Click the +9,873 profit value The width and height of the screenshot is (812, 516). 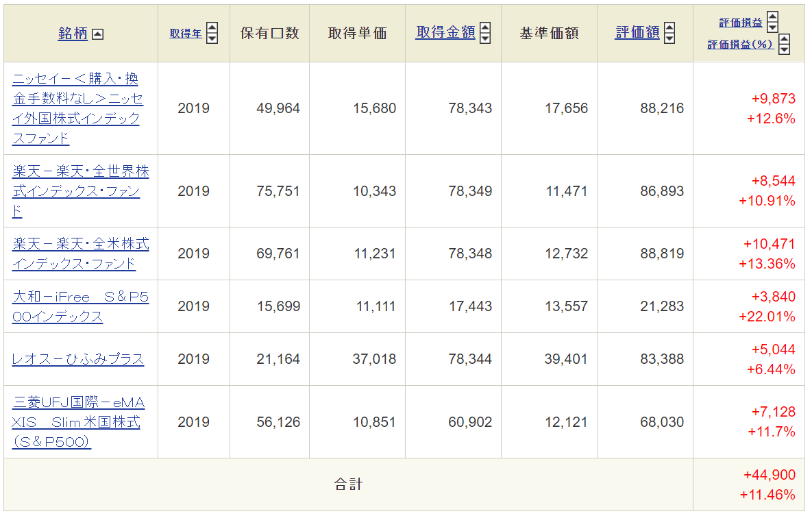(773, 99)
